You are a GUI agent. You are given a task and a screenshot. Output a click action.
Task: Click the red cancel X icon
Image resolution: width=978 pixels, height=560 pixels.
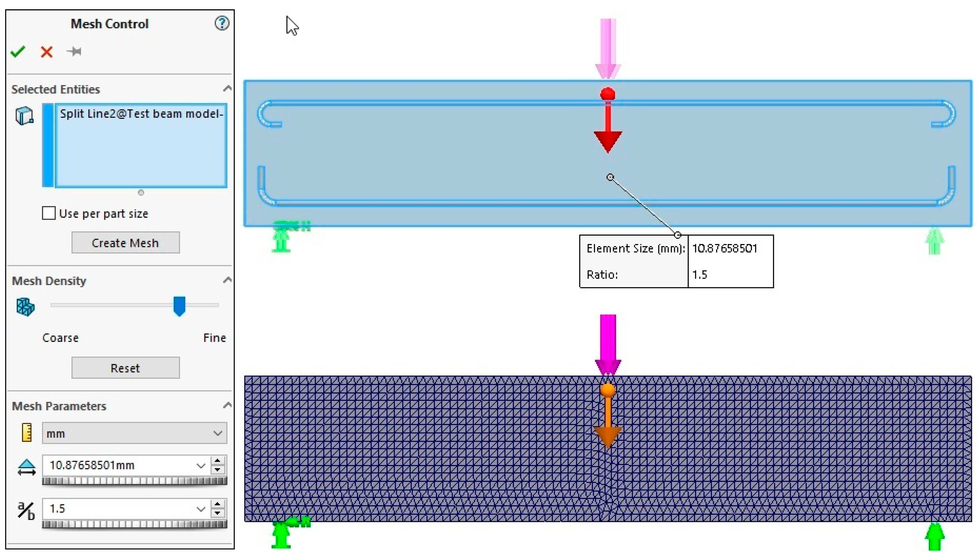[x=47, y=52]
